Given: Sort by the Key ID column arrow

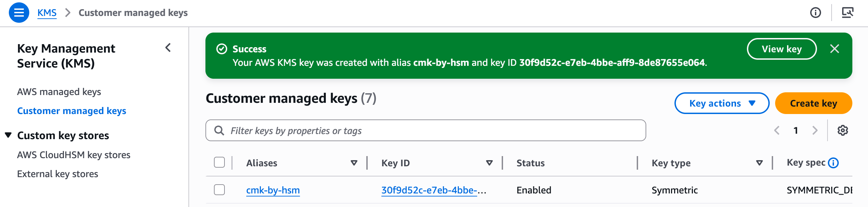Looking at the screenshot, I should (x=489, y=163).
